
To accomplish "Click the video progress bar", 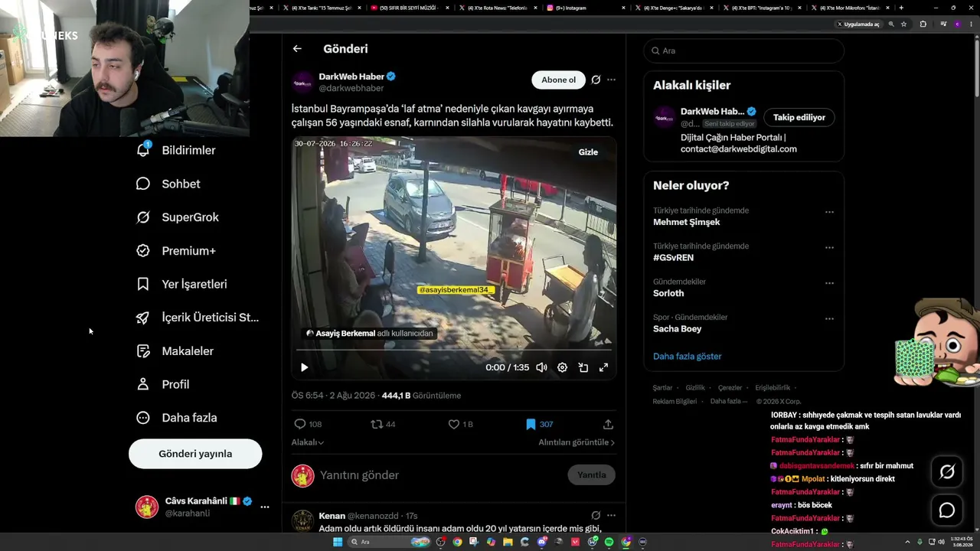I will [453, 349].
